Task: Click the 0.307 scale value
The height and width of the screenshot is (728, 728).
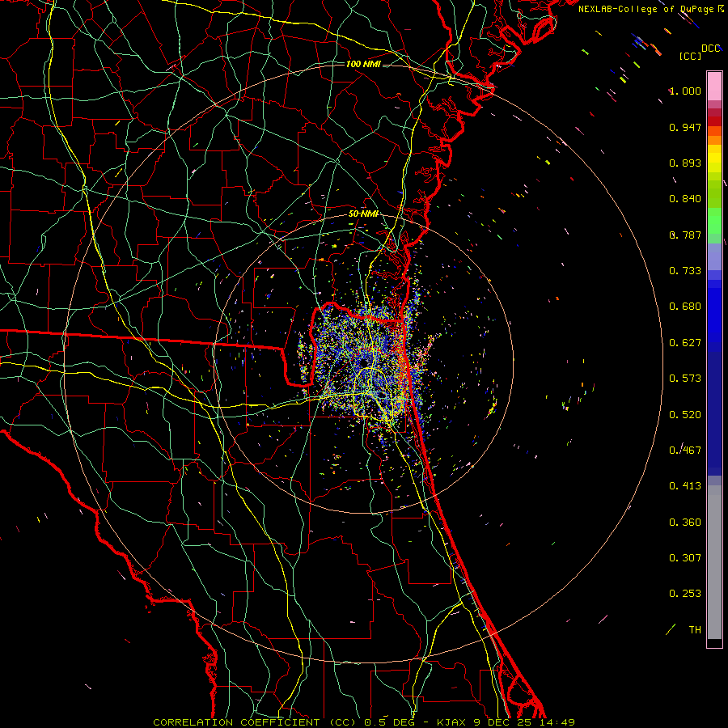Action: coord(685,558)
